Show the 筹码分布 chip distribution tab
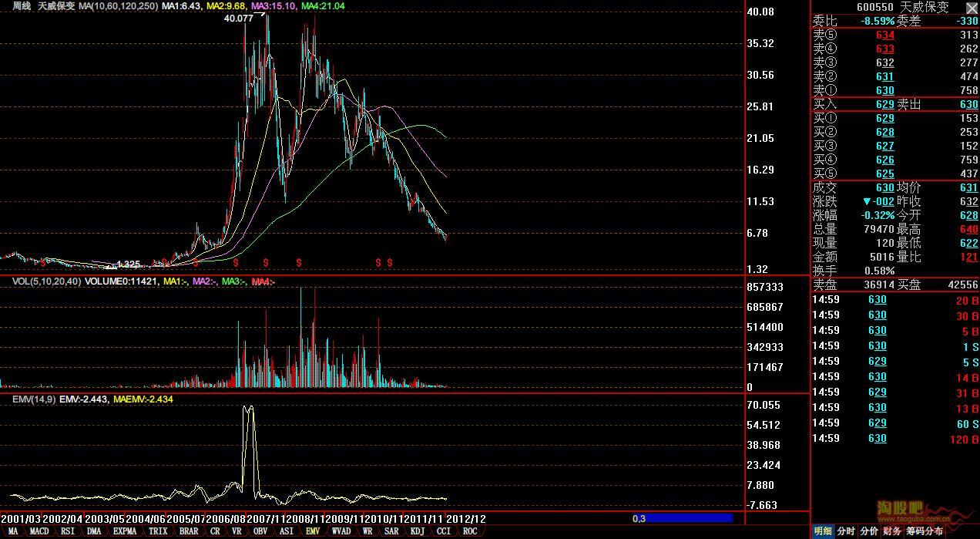The height and width of the screenshot is (539, 980). (925, 531)
